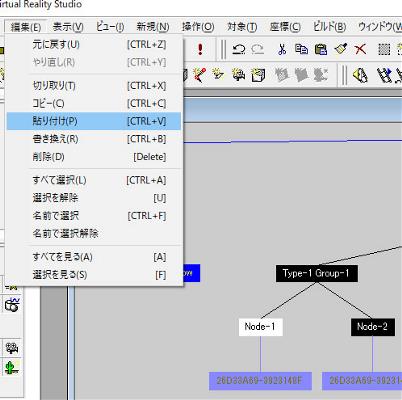The width and height of the screenshot is (402, 400).
Task: Click the undo arrow toolbar icon
Action: pyautogui.click(x=239, y=50)
